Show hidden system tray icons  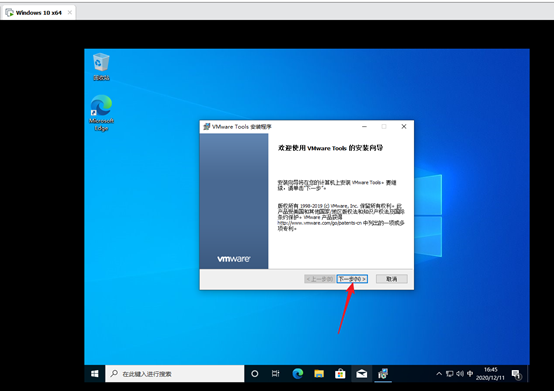(x=439, y=374)
